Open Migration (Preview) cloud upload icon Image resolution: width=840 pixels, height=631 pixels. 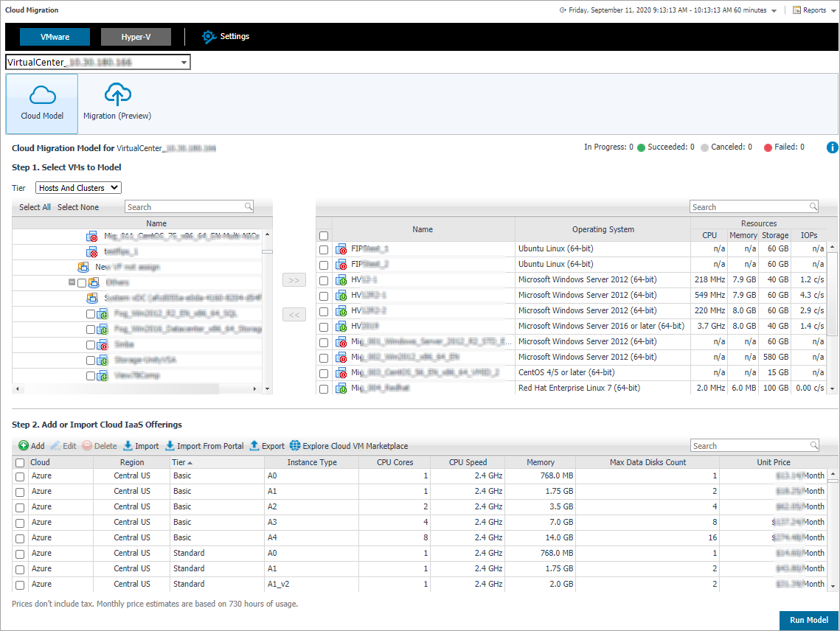117,95
